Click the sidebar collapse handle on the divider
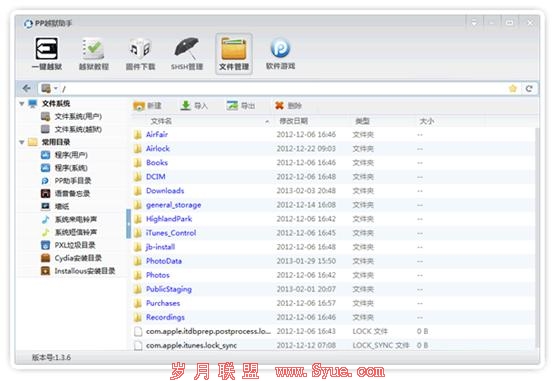This screenshot has height=381, width=553. coord(128,224)
